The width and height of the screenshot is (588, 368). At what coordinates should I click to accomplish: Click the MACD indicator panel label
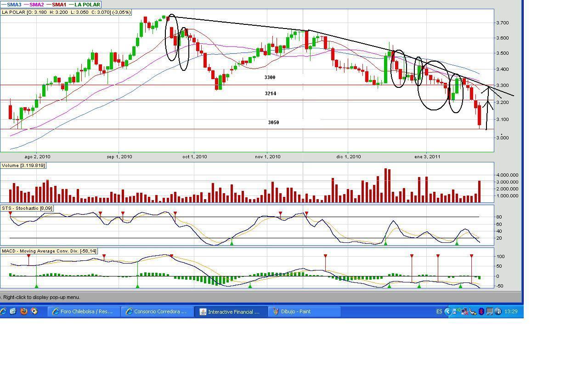[49, 251]
